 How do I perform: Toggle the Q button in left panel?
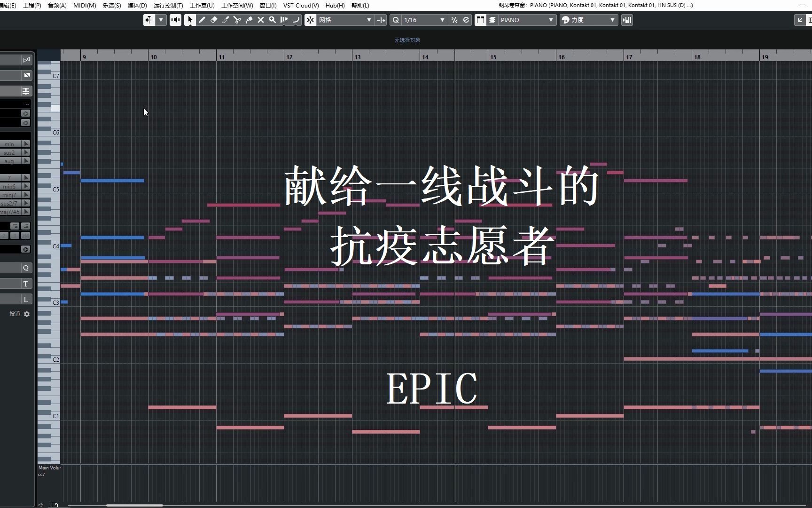26,268
